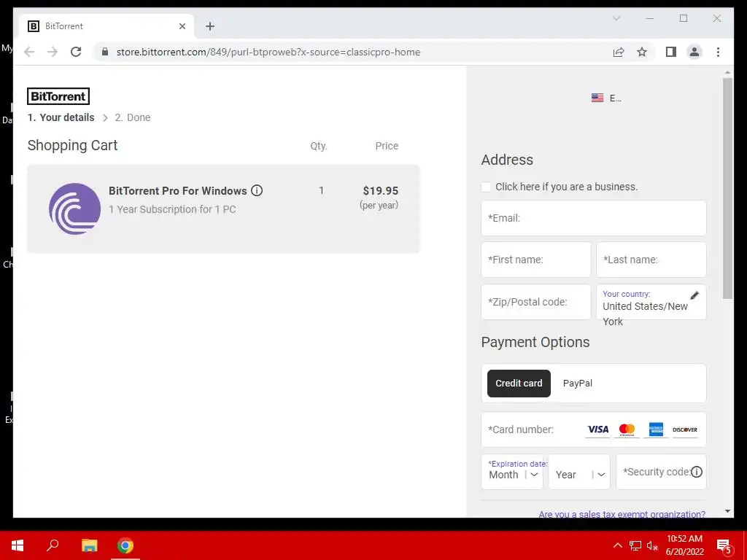Click the Discover card logo
This screenshot has height=560, width=747.
click(685, 429)
